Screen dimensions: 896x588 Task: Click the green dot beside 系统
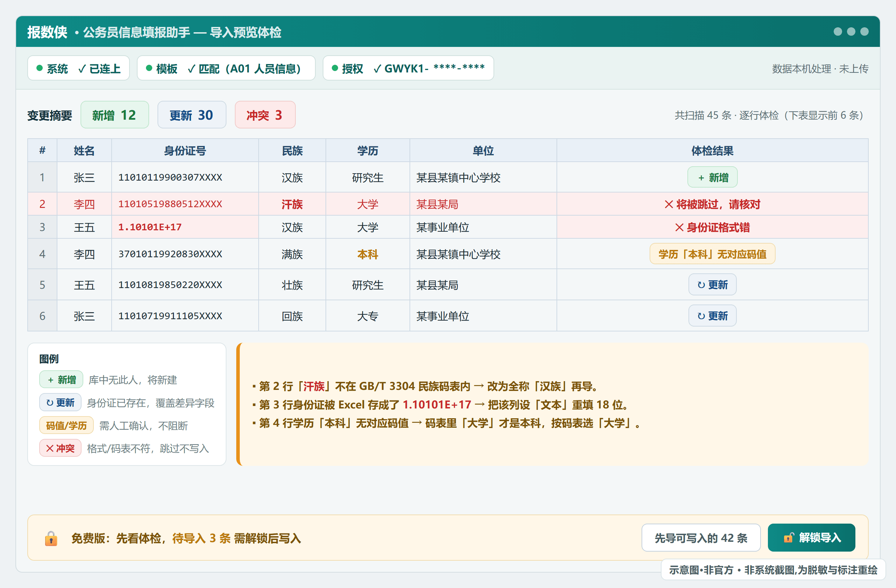point(39,68)
